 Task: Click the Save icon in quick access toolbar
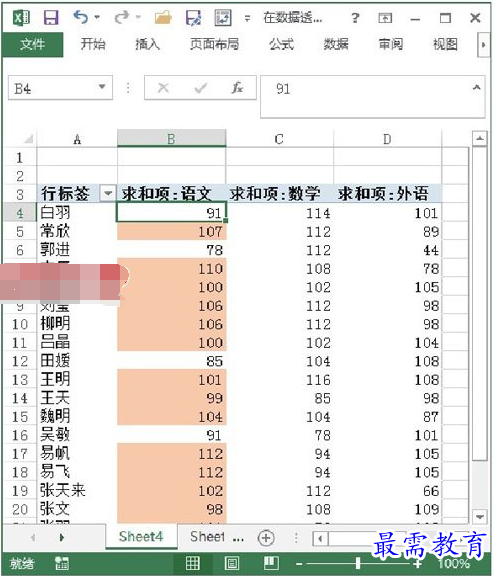[x=51, y=17]
